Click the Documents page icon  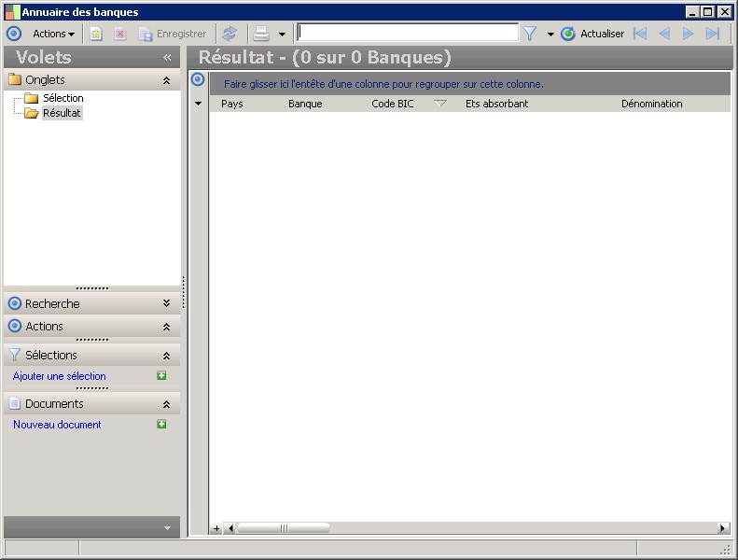(15, 403)
